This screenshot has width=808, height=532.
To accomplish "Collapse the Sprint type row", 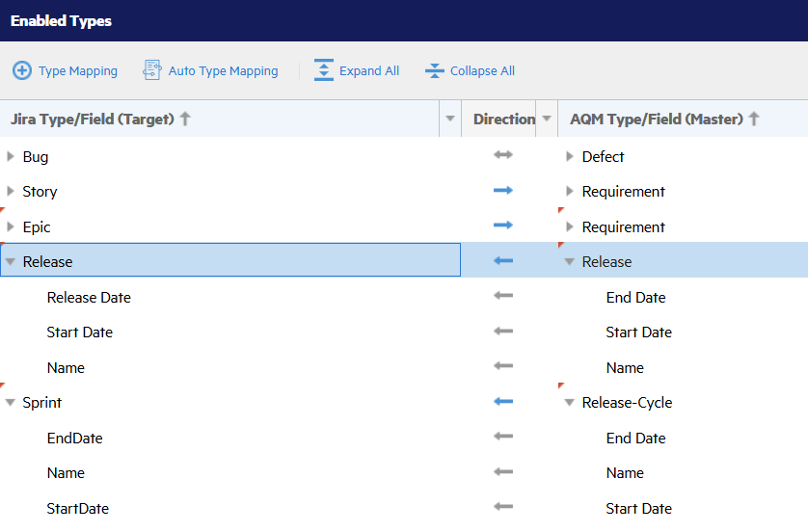I will coord(11,403).
